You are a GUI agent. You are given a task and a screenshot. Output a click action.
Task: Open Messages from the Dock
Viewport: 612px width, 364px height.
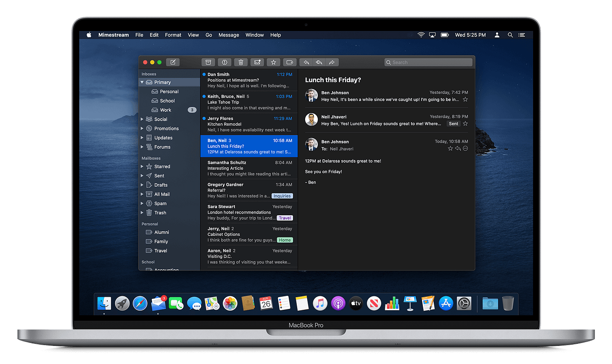tap(194, 303)
